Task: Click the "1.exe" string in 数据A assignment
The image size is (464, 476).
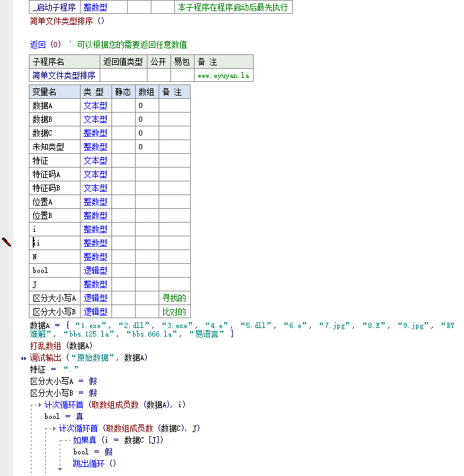Action: [x=90, y=325]
